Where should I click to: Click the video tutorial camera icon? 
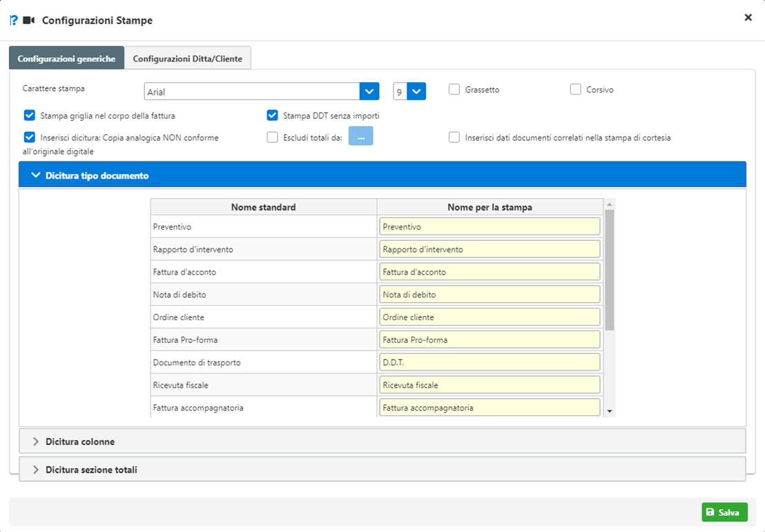pos(29,21)
